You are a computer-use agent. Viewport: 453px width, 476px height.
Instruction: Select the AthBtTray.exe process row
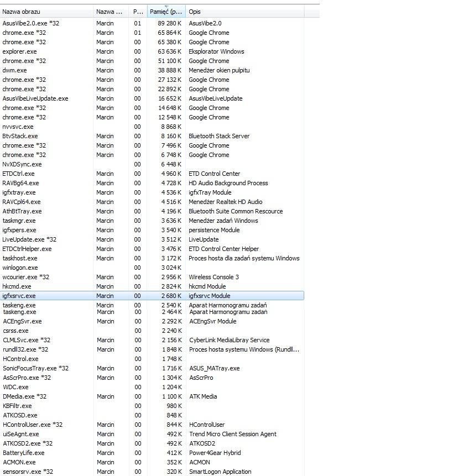pos(152,212)
